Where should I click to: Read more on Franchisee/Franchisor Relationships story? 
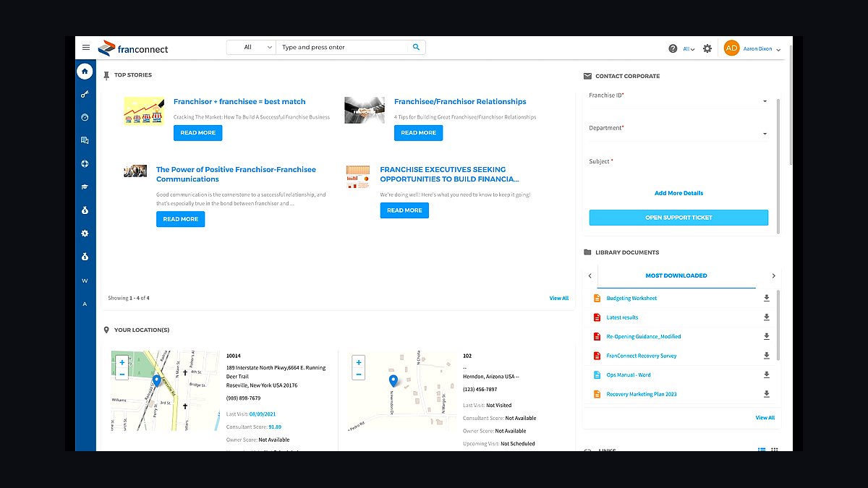click(x=419, y=133)
